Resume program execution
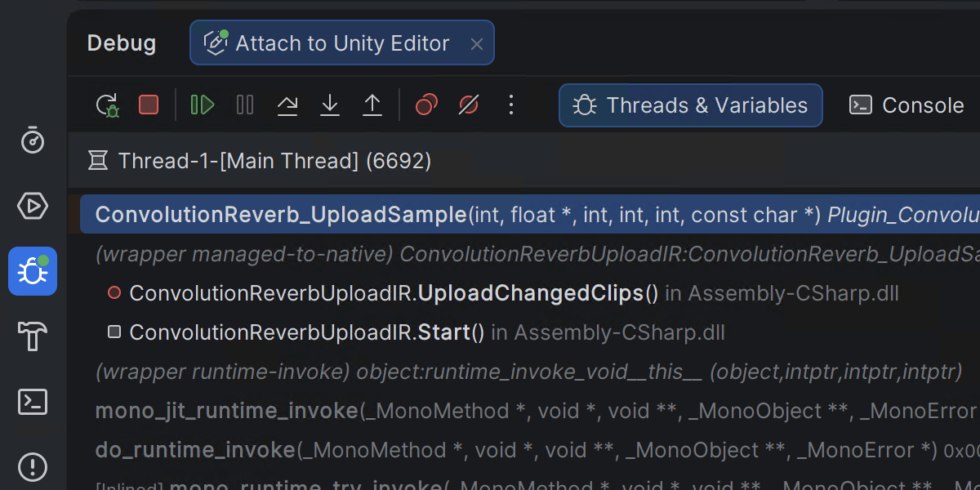980x490 pixels. coord(202,105)
